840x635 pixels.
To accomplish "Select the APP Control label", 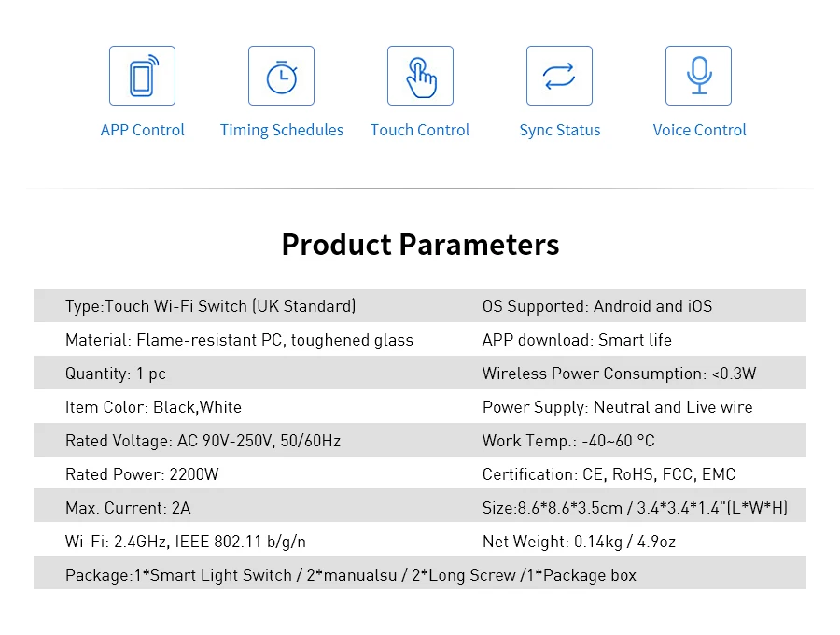I will coord(143,130).
